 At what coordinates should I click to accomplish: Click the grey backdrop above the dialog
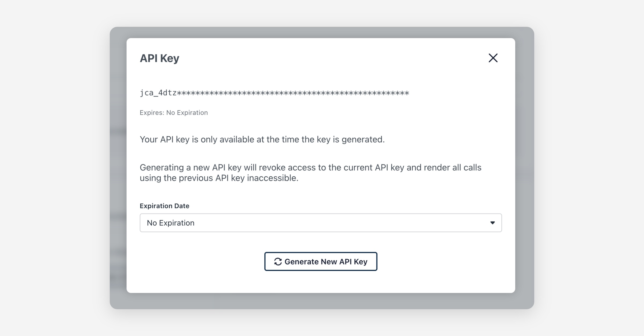tap(321, 32)
